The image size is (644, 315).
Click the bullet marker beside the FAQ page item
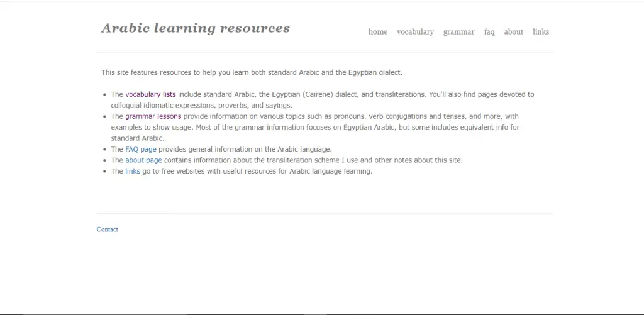point(104,150)
